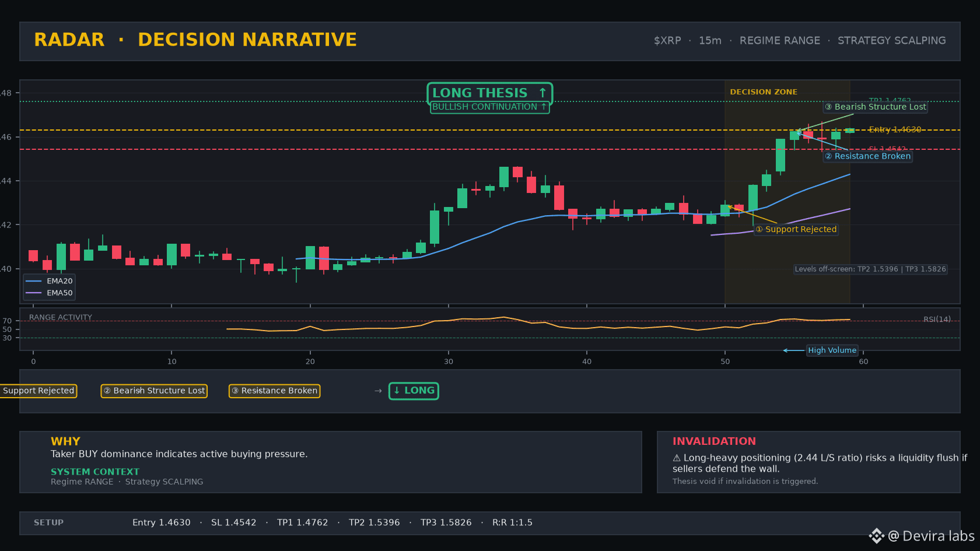980x551 pixels.
Task: Click the invalidation warning triangle icon
Action: 677,458
